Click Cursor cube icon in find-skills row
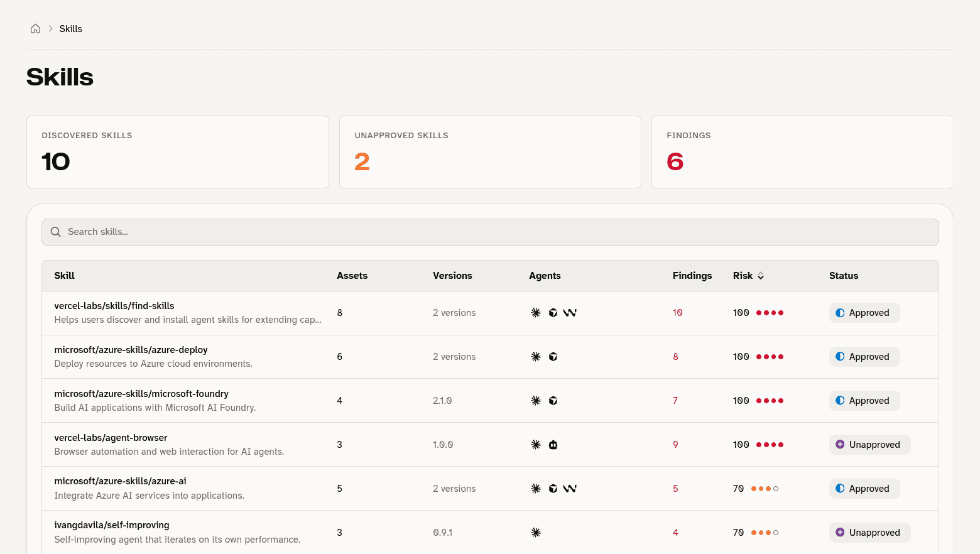980x554 pixels. 553,313
